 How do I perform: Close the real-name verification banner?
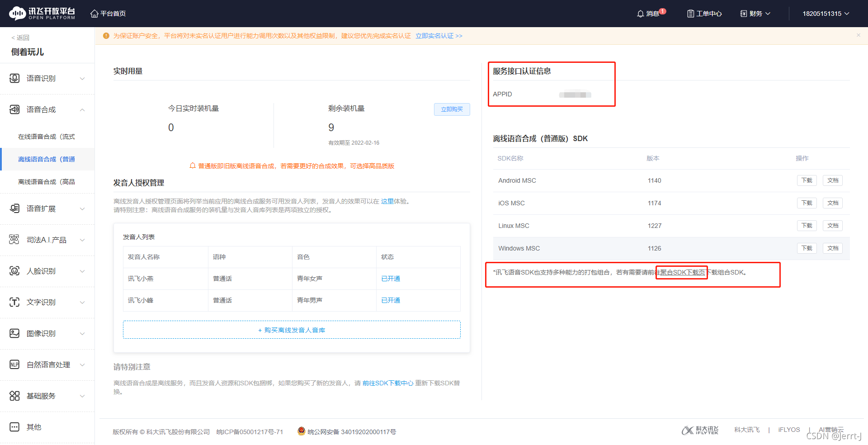tap(859, 35)
